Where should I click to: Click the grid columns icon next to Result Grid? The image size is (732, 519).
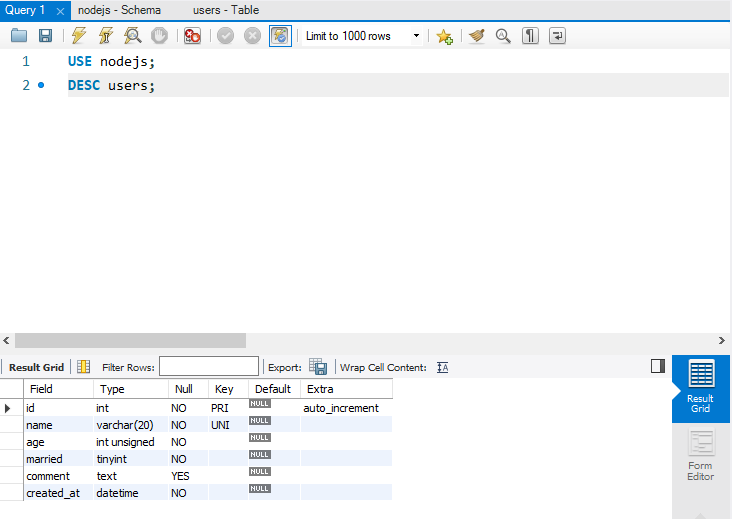(x=84, y=367)
